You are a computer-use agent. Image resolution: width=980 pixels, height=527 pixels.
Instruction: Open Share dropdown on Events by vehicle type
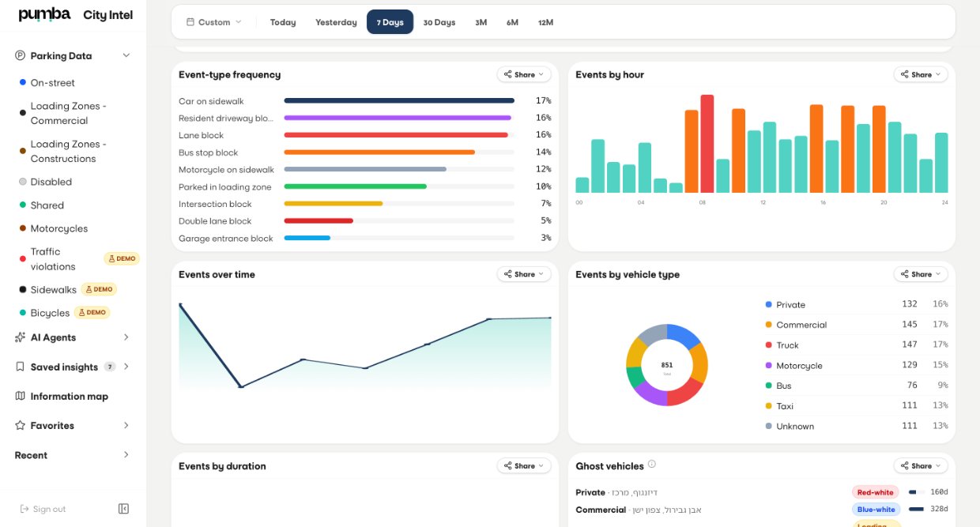921,274
